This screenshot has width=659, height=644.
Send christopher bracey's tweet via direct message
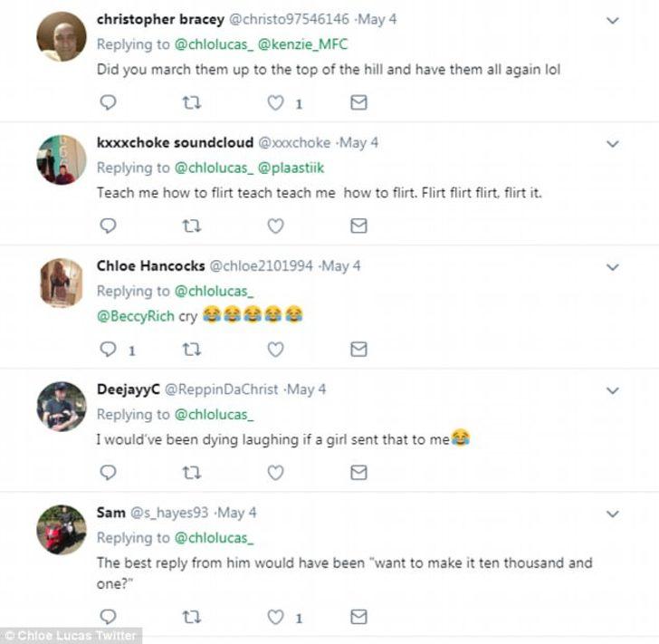coord(358,103)
